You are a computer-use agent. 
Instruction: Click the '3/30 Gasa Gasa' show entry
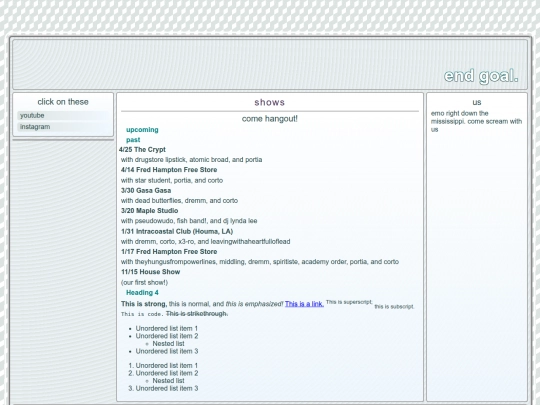point(146,190)
